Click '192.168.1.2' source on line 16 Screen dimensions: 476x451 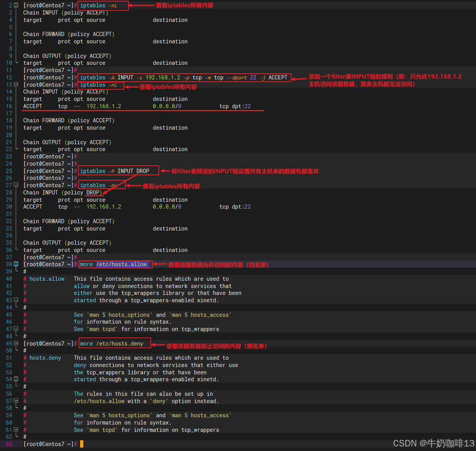pos(104,106)
